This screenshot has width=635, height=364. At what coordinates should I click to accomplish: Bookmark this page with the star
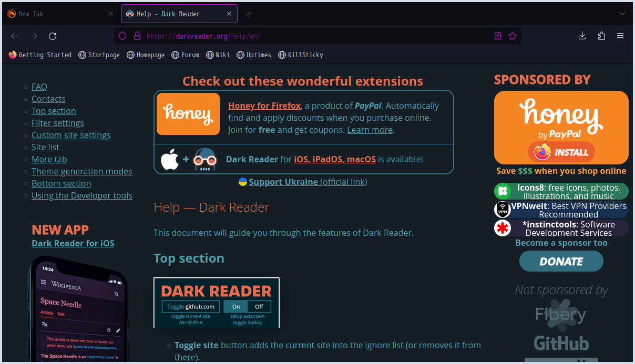pos(513,36)
